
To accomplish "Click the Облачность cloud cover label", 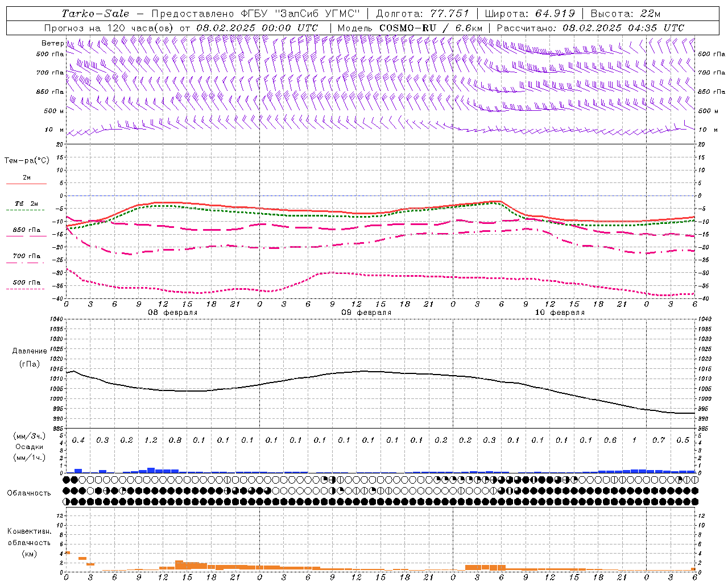I will coord(29,493).
